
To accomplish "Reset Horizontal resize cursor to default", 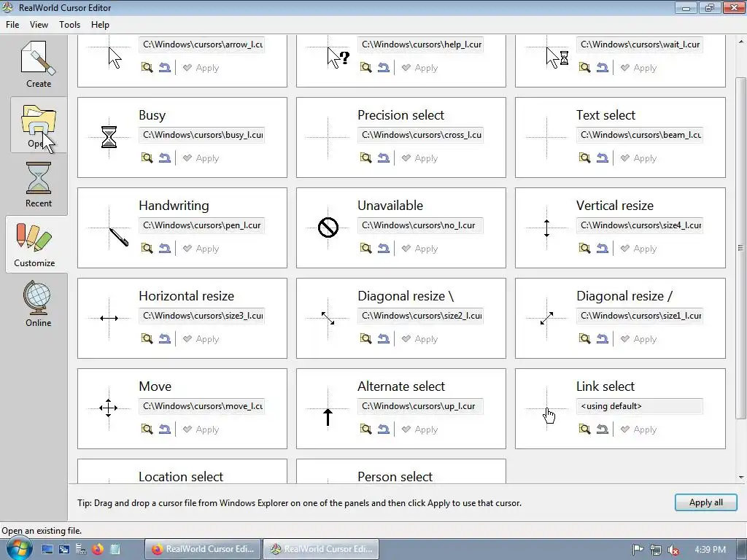I will point(165,339).
